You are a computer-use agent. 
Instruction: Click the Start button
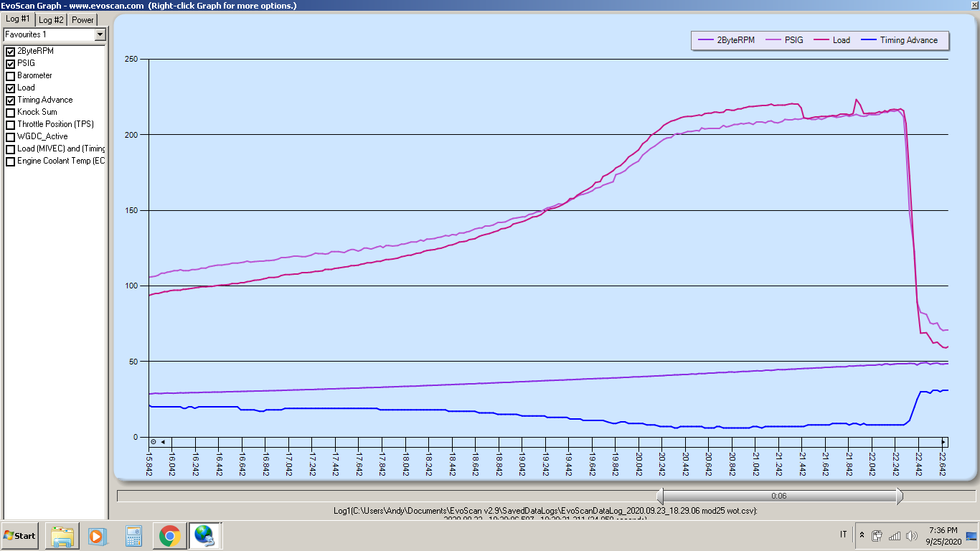(20, 535)
